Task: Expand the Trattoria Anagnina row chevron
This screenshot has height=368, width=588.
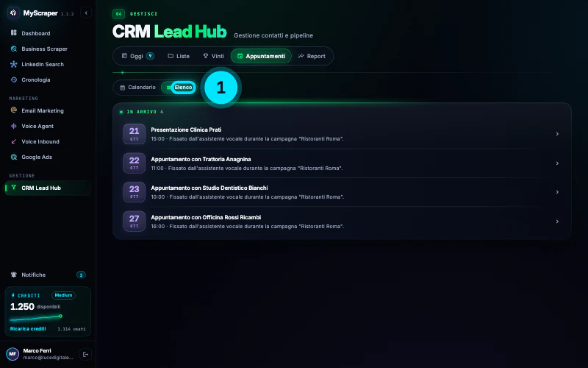Action: pos(557,163)
